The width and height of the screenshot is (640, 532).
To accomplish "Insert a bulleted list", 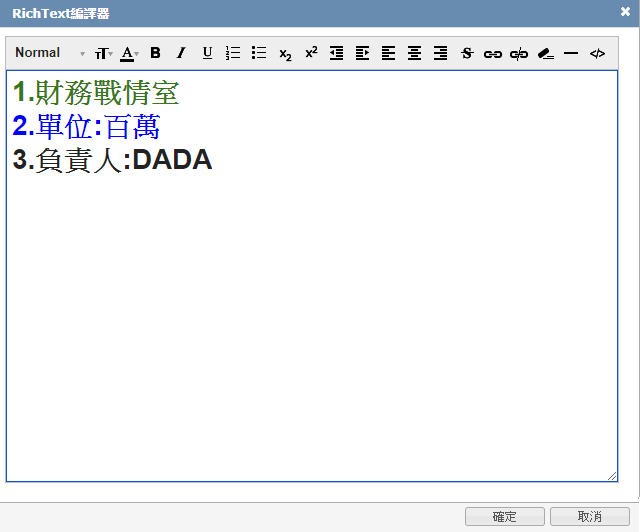I will 259,53.
